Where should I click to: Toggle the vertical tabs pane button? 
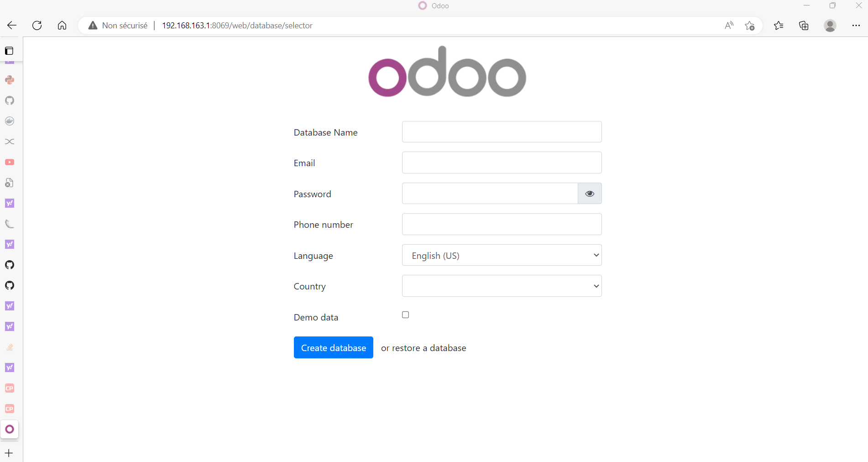9,50
